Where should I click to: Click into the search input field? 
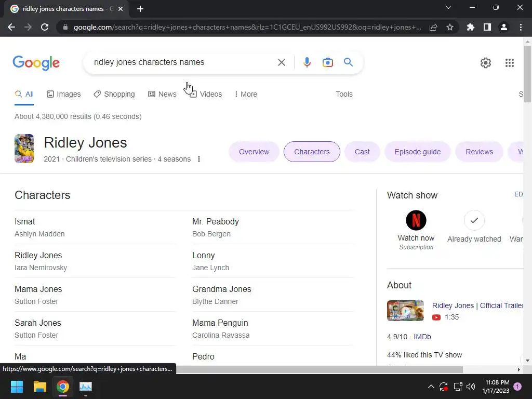point(183,62)
